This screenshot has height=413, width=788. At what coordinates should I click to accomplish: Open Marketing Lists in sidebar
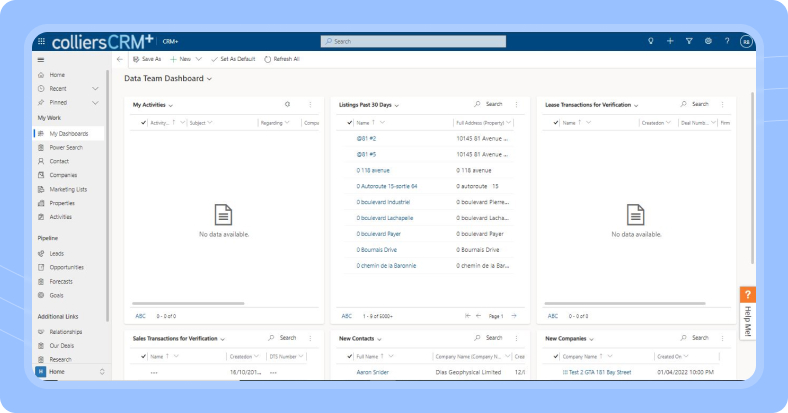click(x=68, y=189)
